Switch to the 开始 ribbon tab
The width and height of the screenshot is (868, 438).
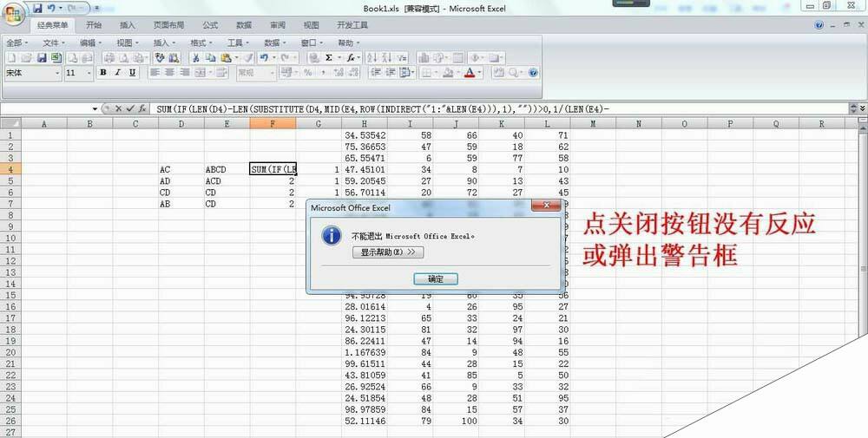[94, 25]
